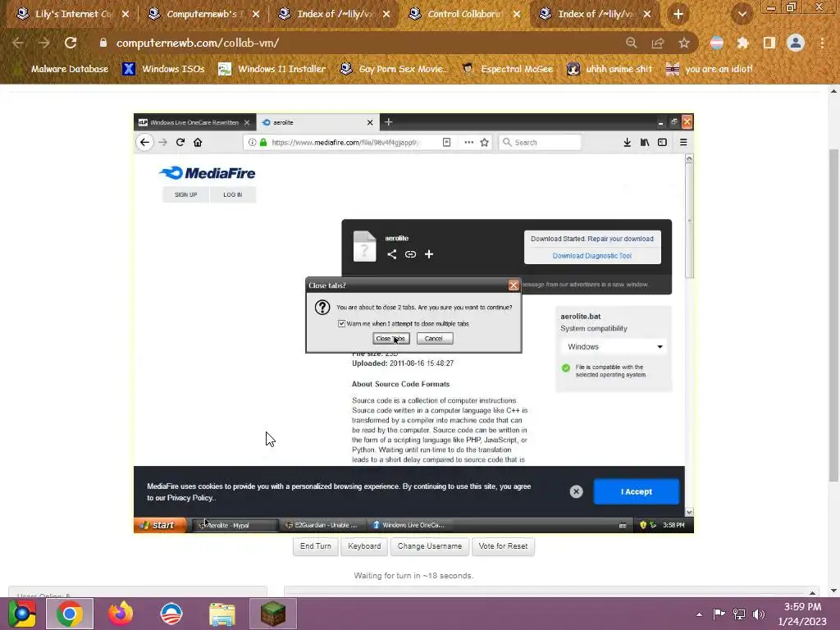Image resolution: width=840 pixels, height=630 pixels.
Task: Select E2Guardian taskbar item in VM
Action: pyautogui.click(x=322, y=525)
